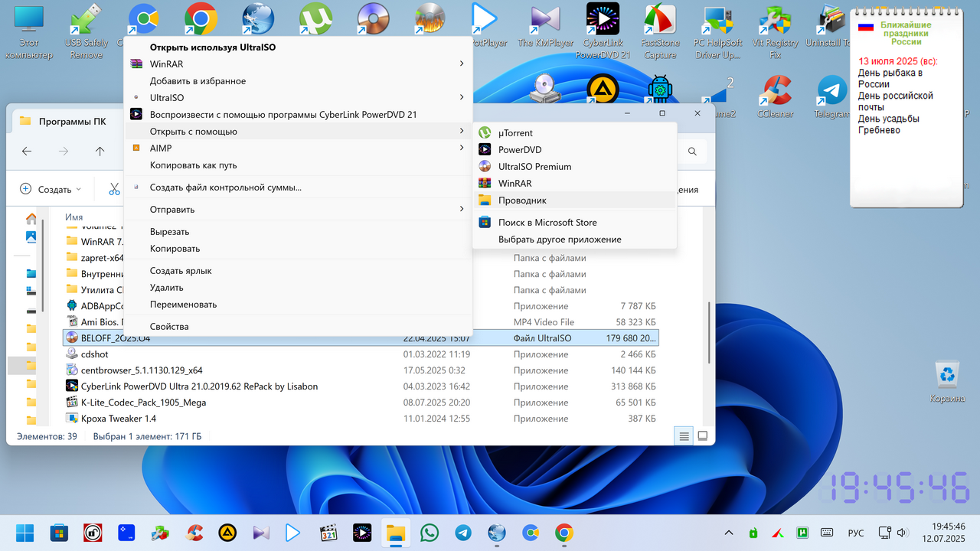The width and height of the screenshot is (980, 551).
Task: Open The KMPlayer from taskbar
Action: [261, 533]
